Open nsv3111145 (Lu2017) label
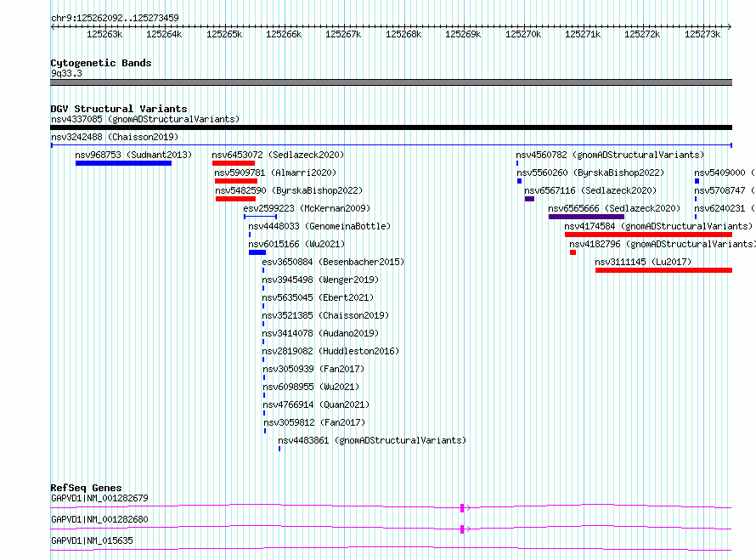The height and width of the screenshot is (560, 756). pyautogui.click(x=643, y=262)
